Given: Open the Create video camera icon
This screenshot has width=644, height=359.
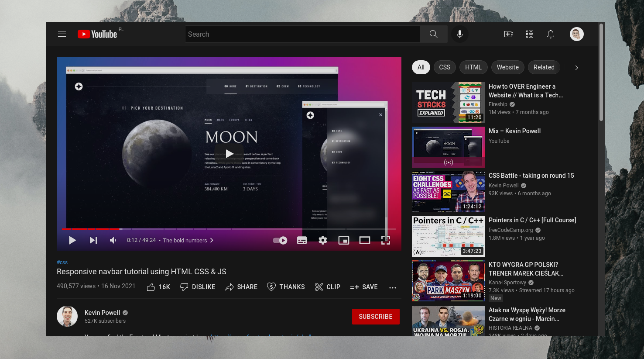Looking at the screenshot, I should (509, 34).
